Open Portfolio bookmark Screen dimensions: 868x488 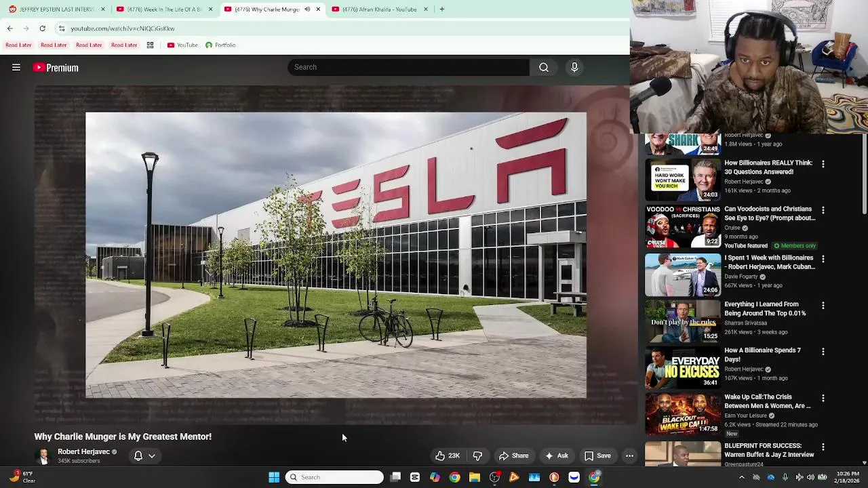(x=220, y=45)
